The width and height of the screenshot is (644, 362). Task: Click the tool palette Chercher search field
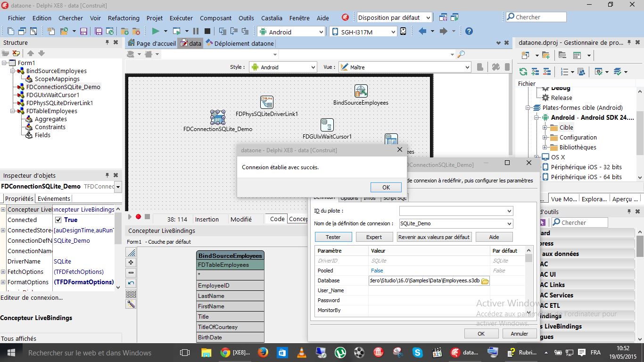tap(579, 222)
